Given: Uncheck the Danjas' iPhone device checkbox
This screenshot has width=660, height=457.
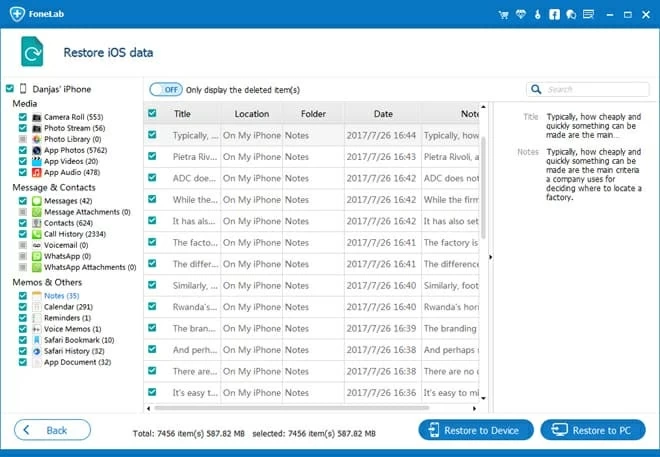Looking at the screenshot, I should (x=9, y=88).
